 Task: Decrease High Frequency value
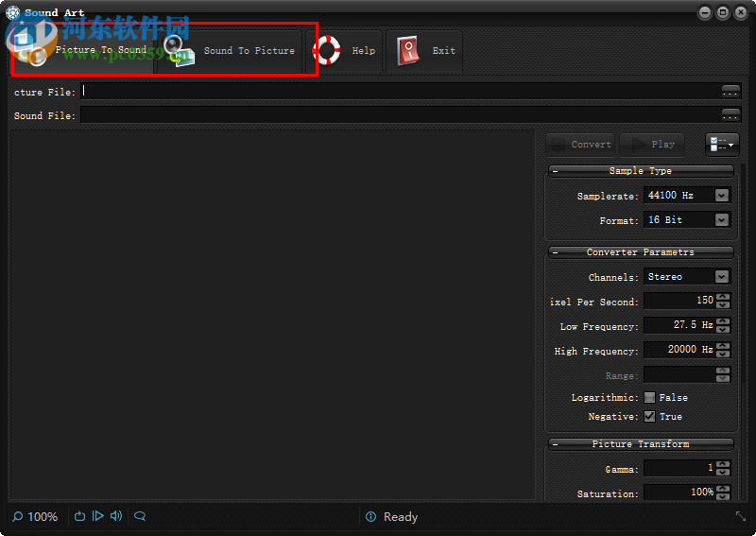click(723, 354)
